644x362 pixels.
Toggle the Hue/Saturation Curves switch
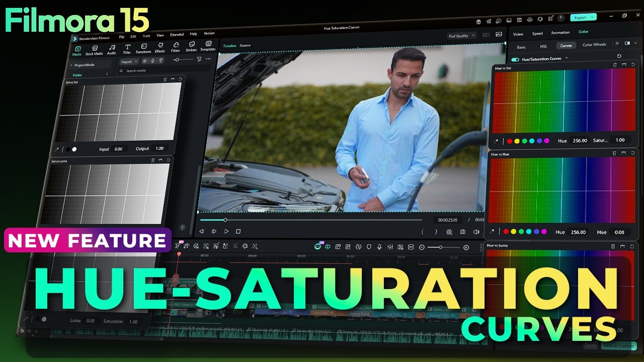tap(515, 59)
